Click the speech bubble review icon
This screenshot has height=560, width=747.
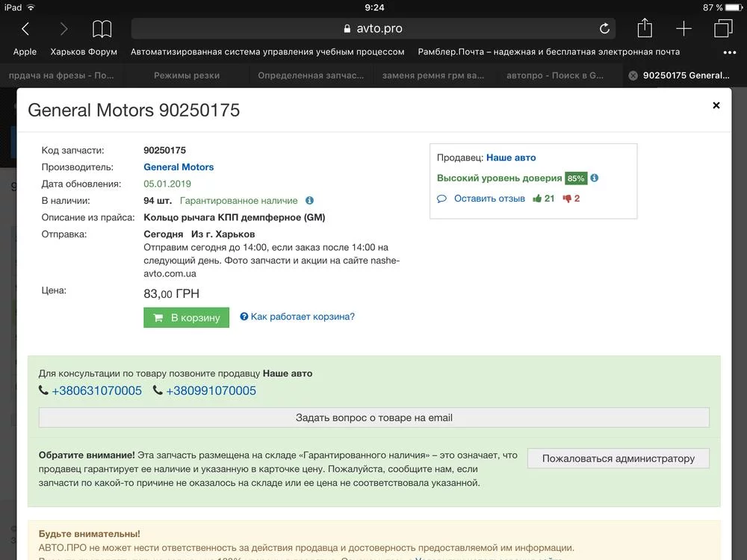[x=441, y=199]
